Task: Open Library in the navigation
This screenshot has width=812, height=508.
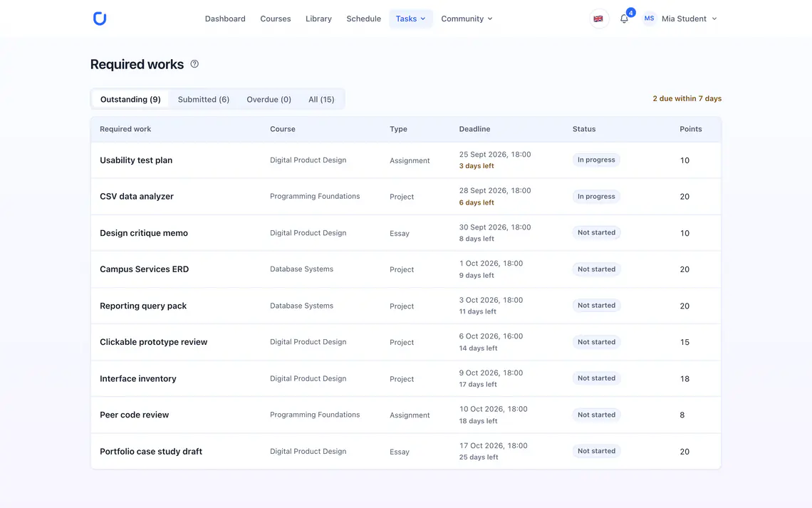Action: tap(318, 19)
